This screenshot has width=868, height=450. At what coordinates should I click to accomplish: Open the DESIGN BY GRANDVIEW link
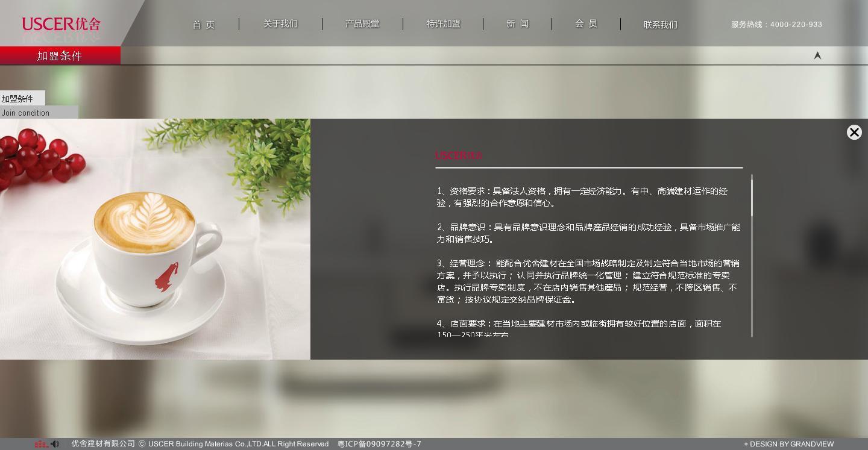(789, 444)
